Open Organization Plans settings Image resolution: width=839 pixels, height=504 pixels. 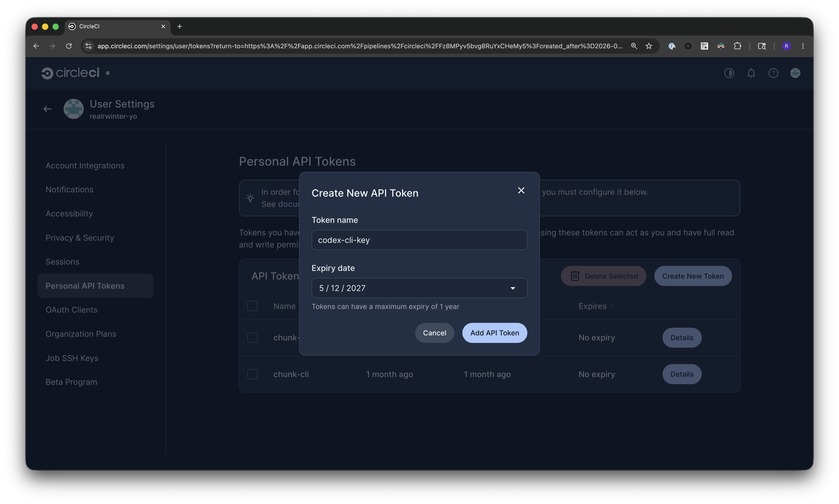coord(81,334)
